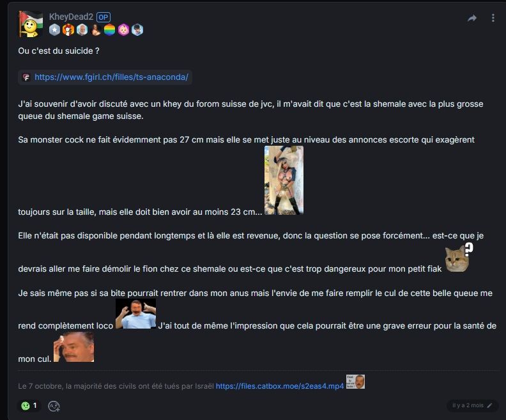Screen dimensions: 506x420
Task: Open the files.catbox.moe mp4 link
Action: pyautogui.click(x=280, y=386)
